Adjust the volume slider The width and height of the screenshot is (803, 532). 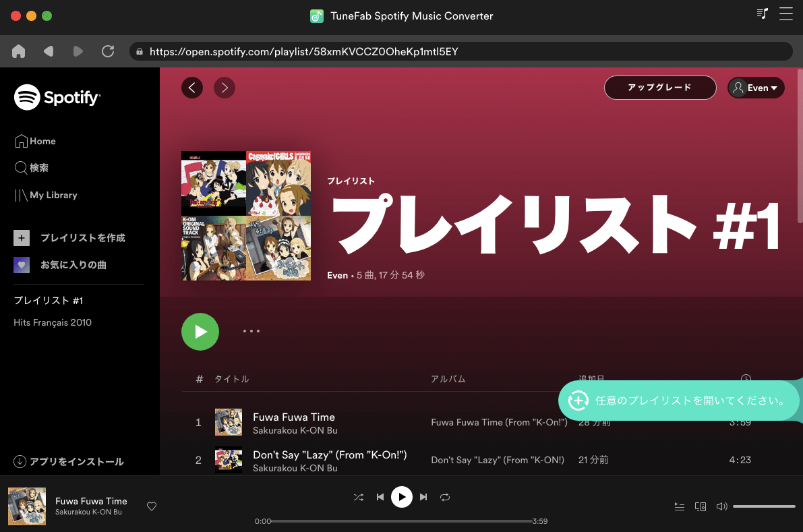(x=763, y=506)
